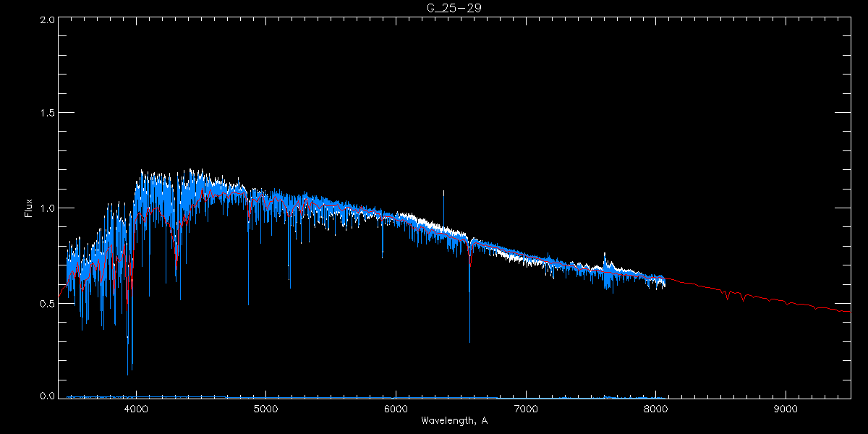
Task: Click the 0.0 y-axis tick label
Action: click(x=48, y=396)
